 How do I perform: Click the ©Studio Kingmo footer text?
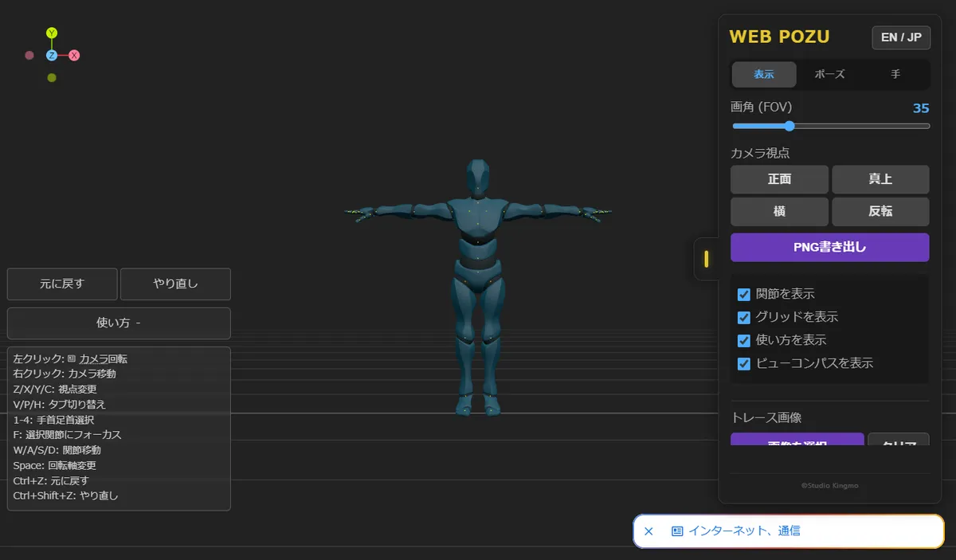(x=829, y=485)
